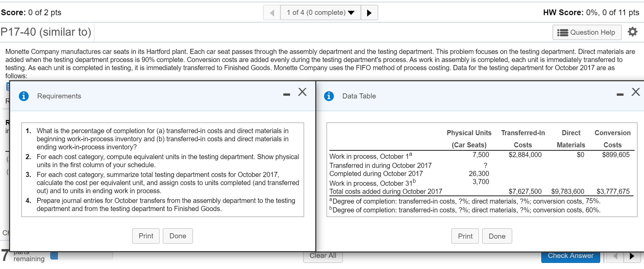Open the settings gear icon
The width and height of the screenshot is (644, 269).
[633, 32]
